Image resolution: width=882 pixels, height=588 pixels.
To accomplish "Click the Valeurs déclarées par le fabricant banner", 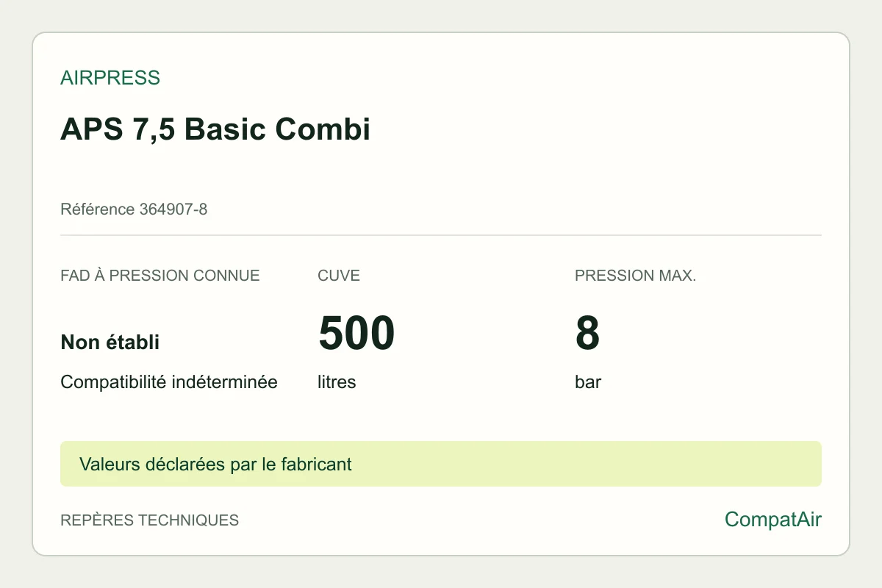I will [x=441, y=464].
